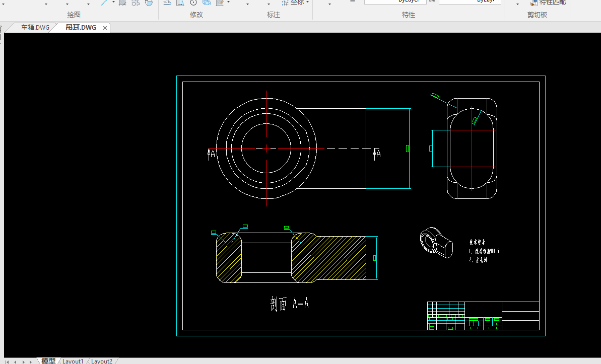Click the previous layout tab arrow

[15, 361]
